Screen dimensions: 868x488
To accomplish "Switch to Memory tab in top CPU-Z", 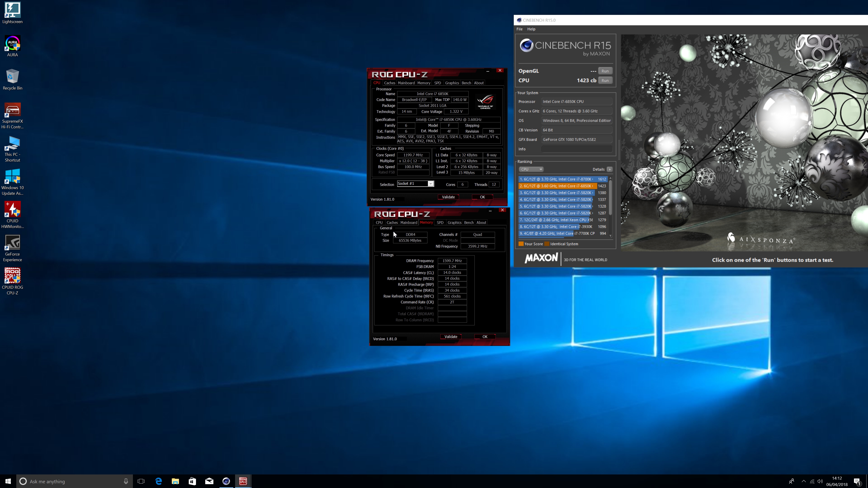I will point(424,83).
